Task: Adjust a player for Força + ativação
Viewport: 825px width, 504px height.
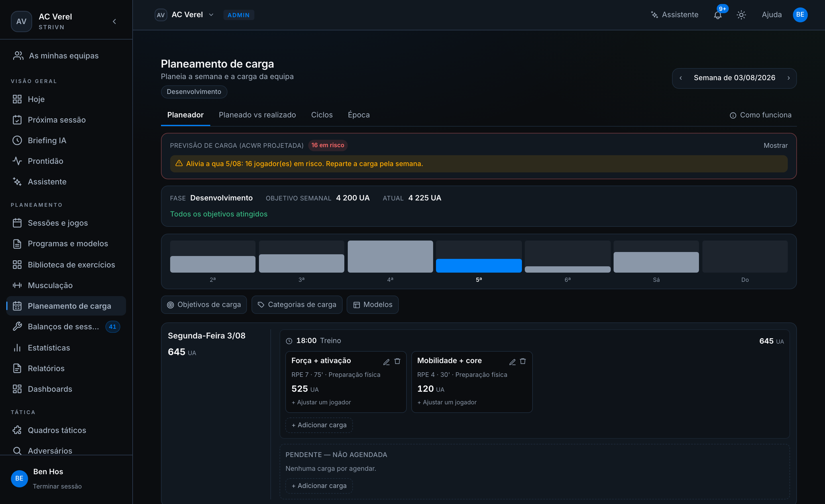Action: (321, 402)
